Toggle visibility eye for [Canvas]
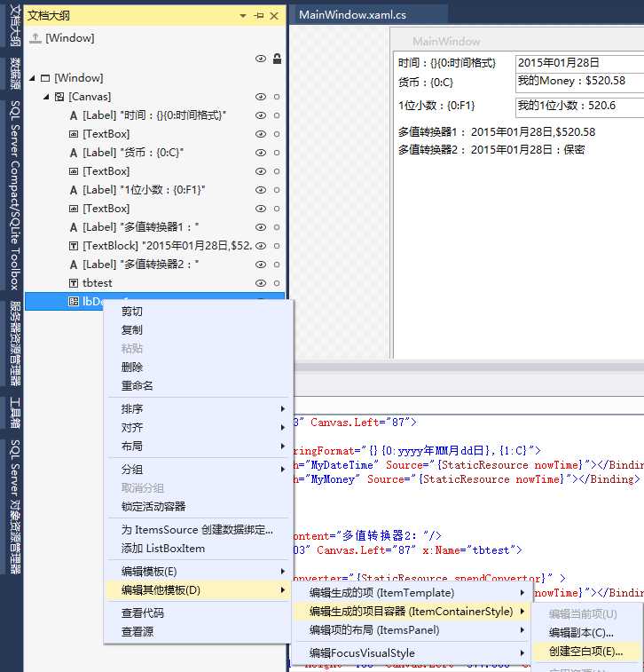 tap(260, 97)
